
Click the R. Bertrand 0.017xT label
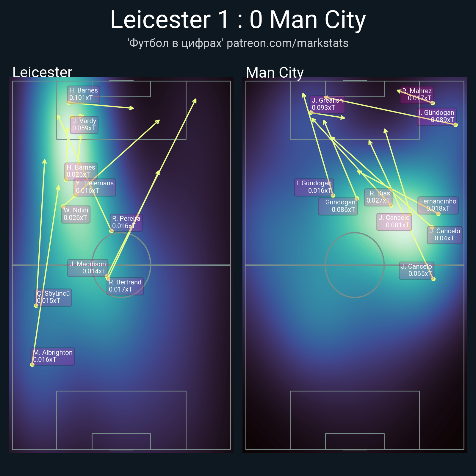pyautogui.click(x=125, y=286)
